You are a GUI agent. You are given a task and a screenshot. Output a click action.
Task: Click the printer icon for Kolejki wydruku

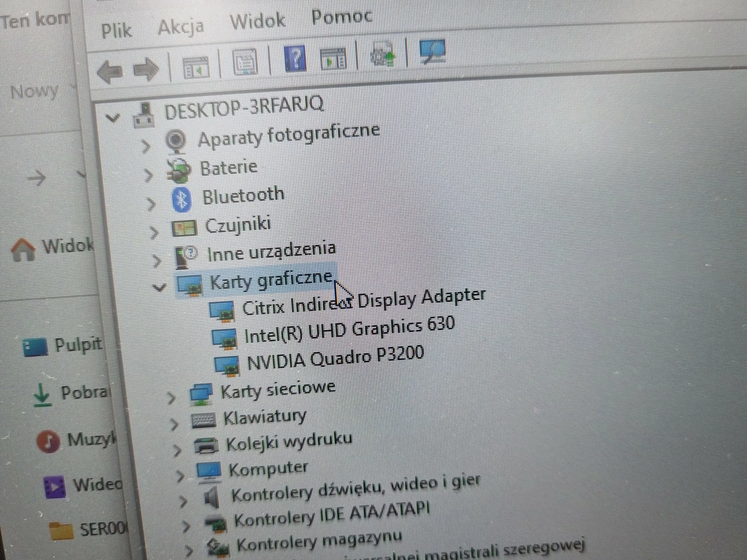206,446
